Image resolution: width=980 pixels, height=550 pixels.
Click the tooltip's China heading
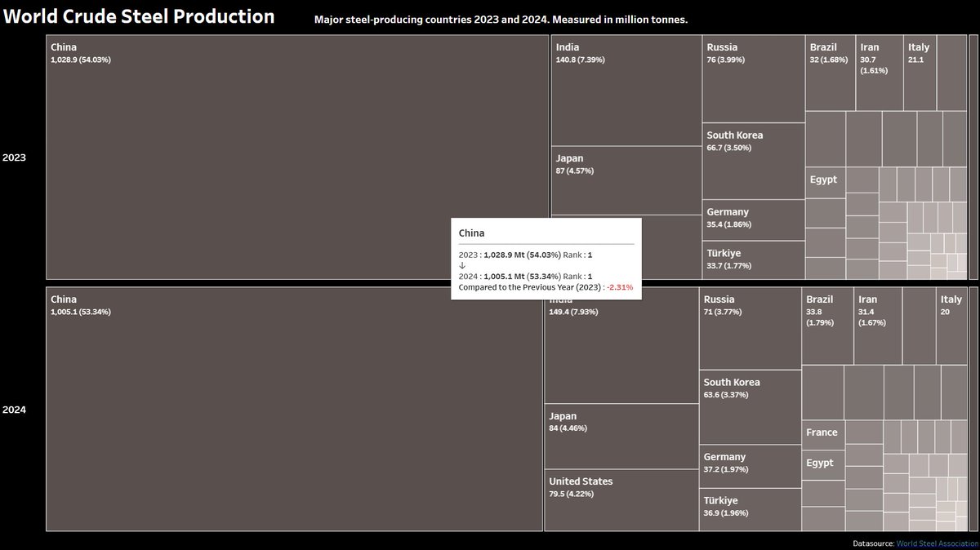[x=471, y=233]
